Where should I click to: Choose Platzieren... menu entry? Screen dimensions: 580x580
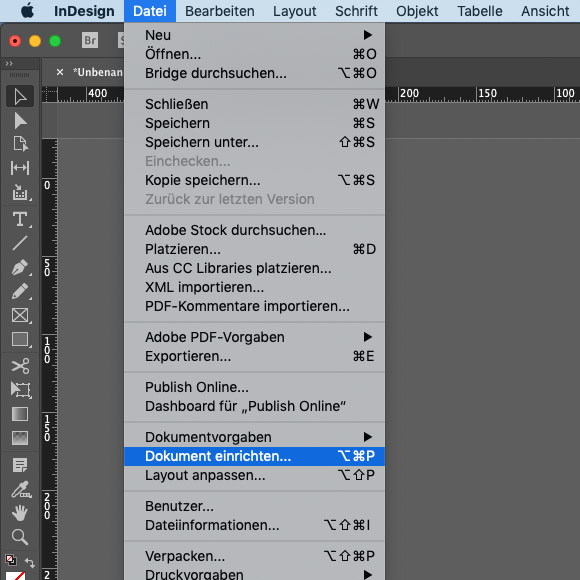(x=254, y=249)
